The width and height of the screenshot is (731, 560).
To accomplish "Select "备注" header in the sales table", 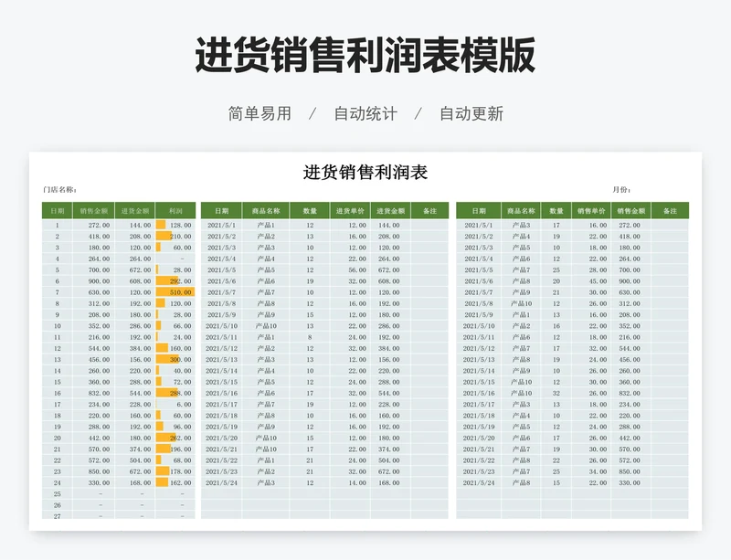I will point(670,211).
